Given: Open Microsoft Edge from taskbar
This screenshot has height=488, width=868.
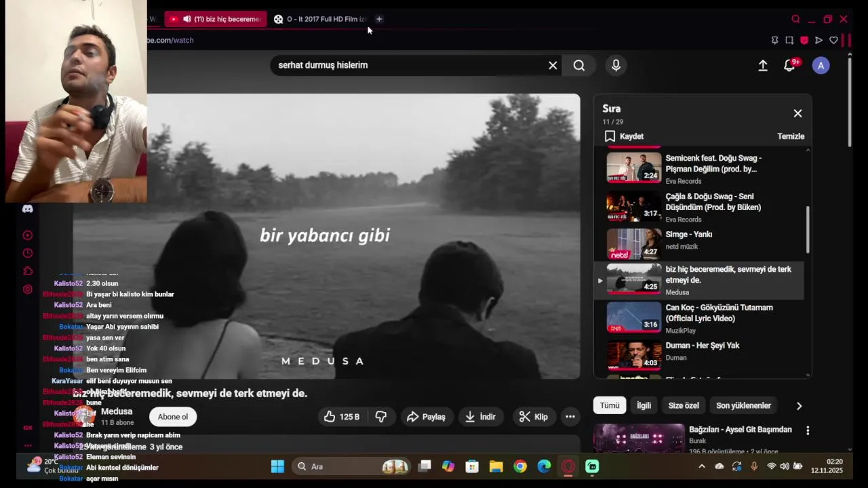Looking at the screenshot, I should click(544, 466).
